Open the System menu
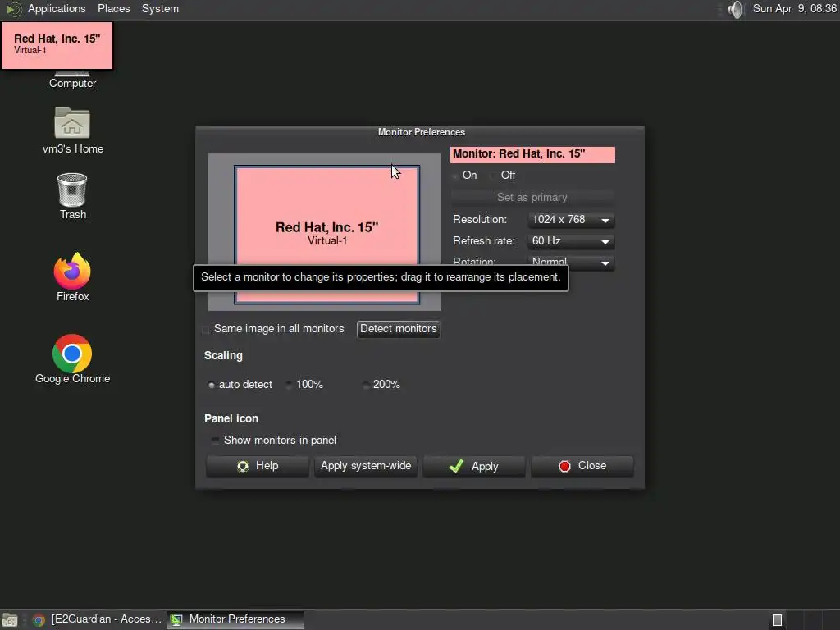840x630 pixels. pos(160,8)
